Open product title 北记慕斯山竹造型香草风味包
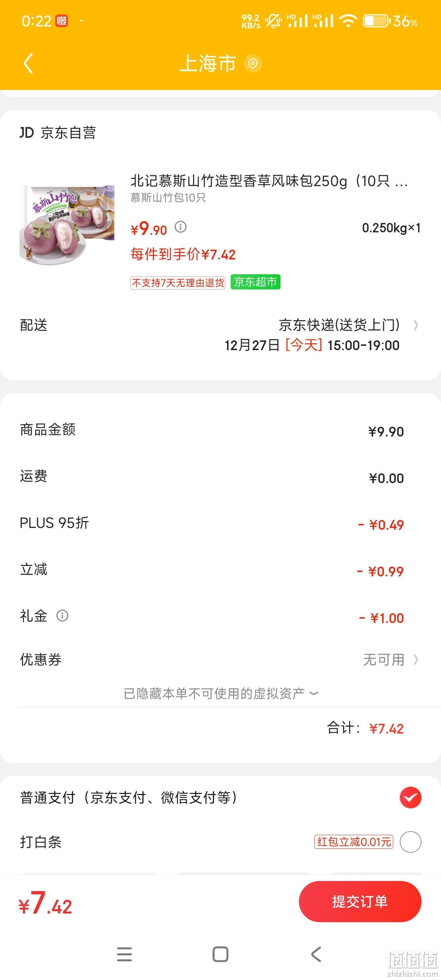The width and height of the screenshot is (441, 980). pos(269,181)
